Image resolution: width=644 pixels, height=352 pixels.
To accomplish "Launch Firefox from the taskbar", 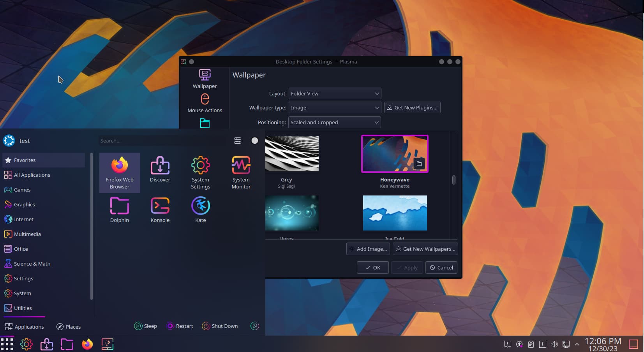I will (x=87, y=344).
